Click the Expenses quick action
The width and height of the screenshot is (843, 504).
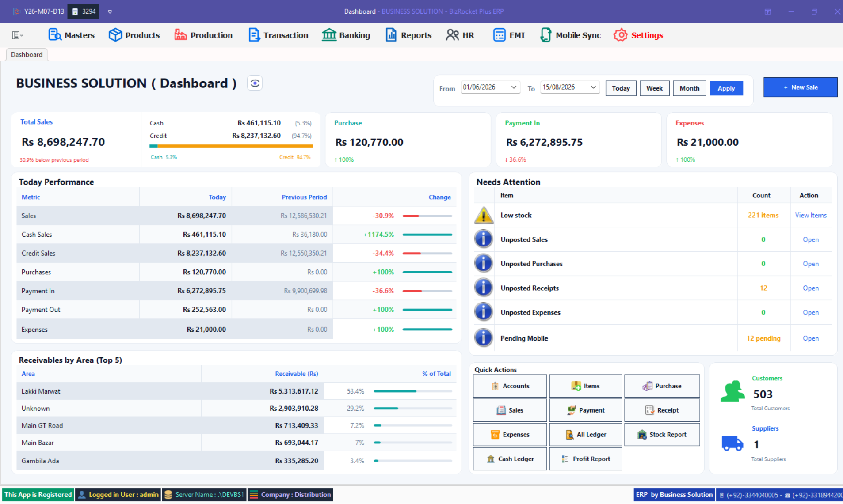point(510,435)
